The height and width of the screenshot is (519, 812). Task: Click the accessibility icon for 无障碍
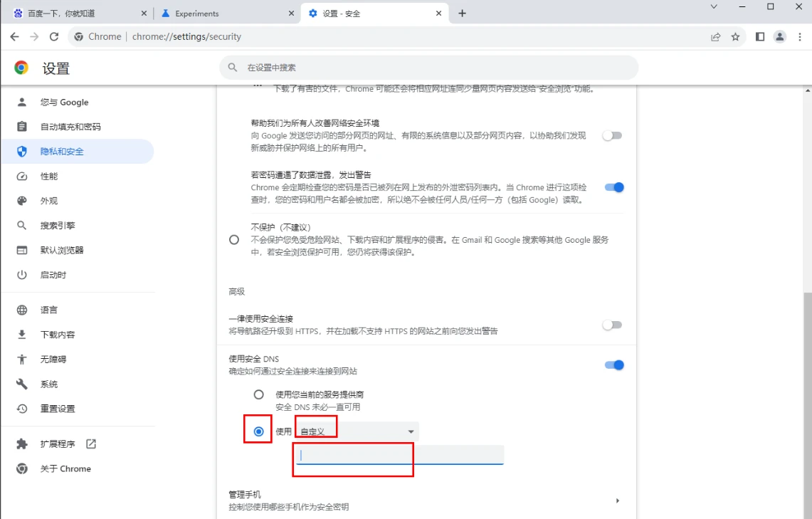click(x=22, y=359)
